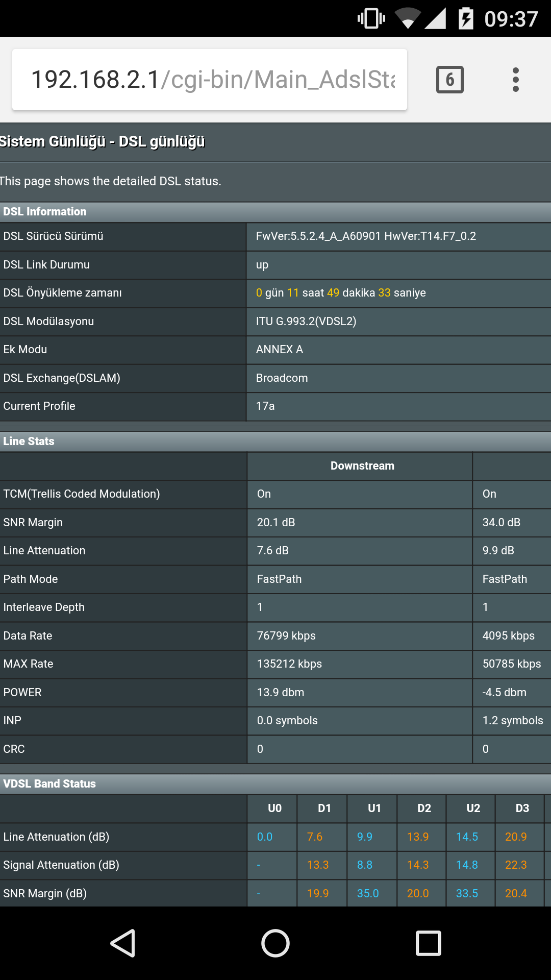Tap the charging battery status icon
Image resolution: width=551 pixels, height=980 pixels.
(x=466, y=19)
